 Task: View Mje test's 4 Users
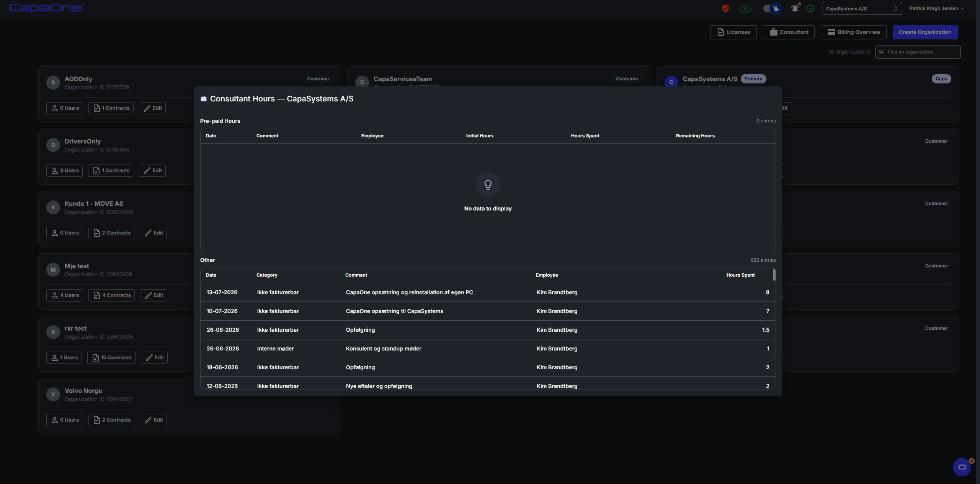(x=65, y=295)
